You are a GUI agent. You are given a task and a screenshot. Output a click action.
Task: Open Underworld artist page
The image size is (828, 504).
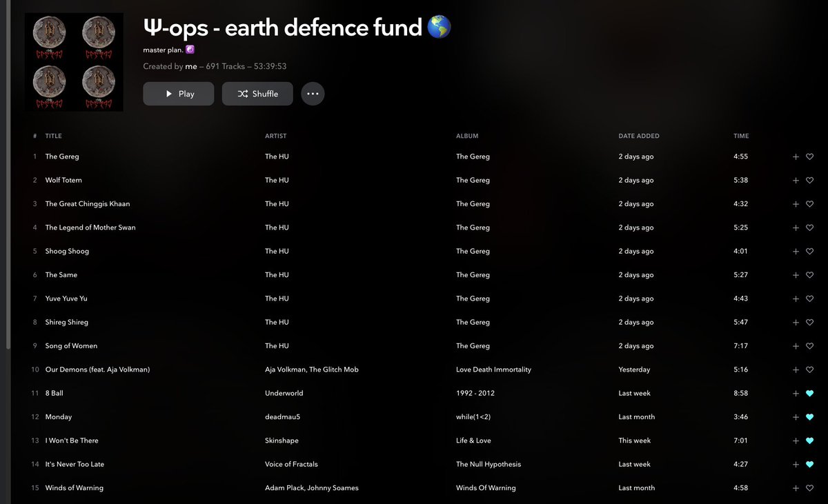coord(284,393)
